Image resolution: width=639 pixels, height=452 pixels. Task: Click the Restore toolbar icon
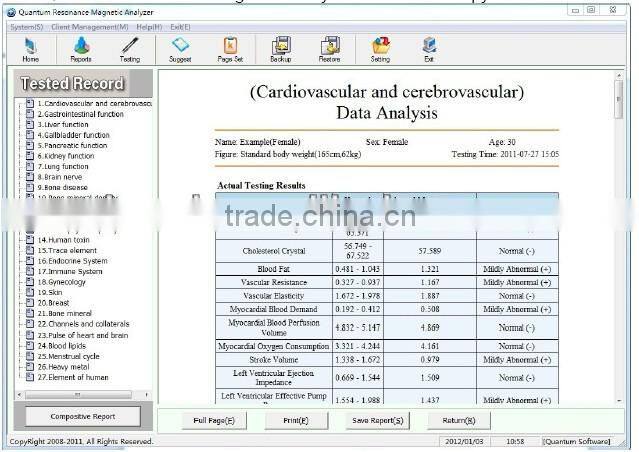pos(330,49)
